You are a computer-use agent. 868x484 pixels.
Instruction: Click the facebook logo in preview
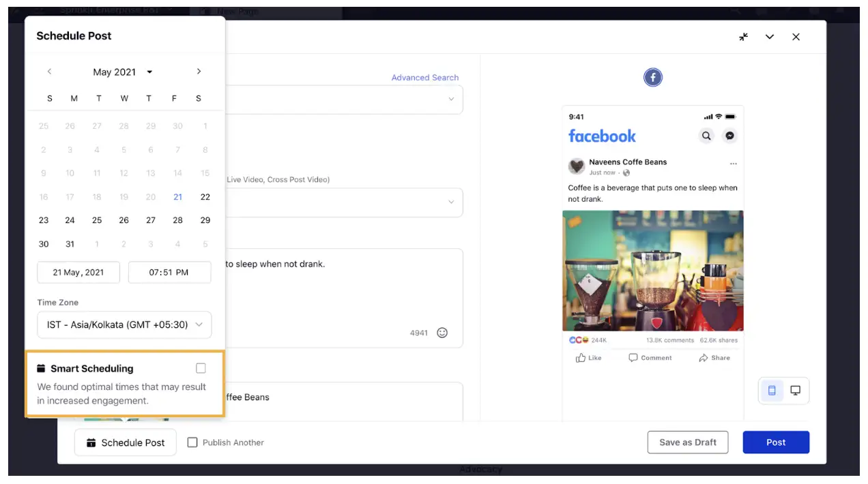[602, 136]
